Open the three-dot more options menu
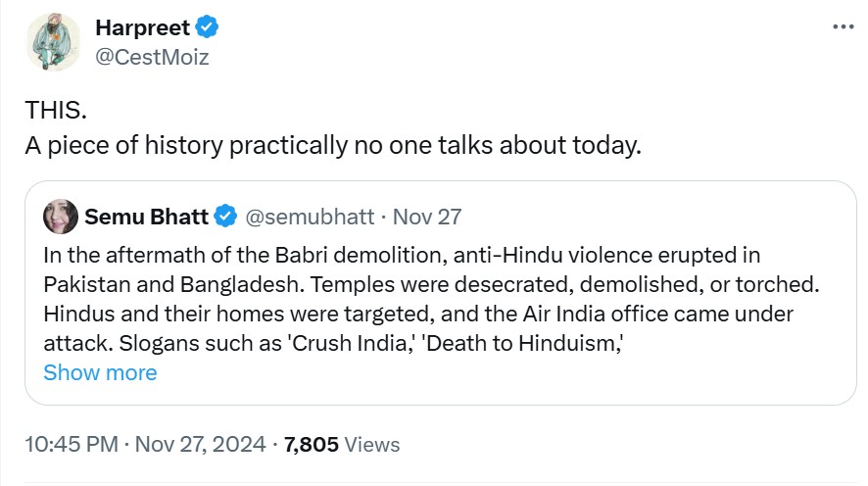Image resolution: width=868 pixels, height=486 pixels. [x=843, y=27]
